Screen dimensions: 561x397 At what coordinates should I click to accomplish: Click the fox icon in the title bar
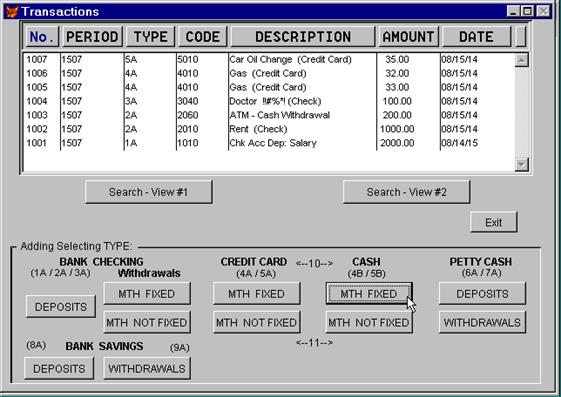click(11, 11)
